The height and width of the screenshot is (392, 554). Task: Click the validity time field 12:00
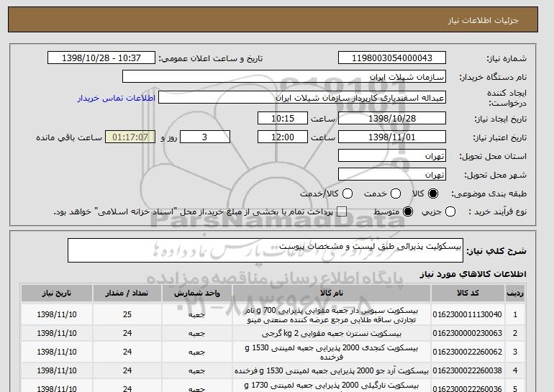coord(283,137)
